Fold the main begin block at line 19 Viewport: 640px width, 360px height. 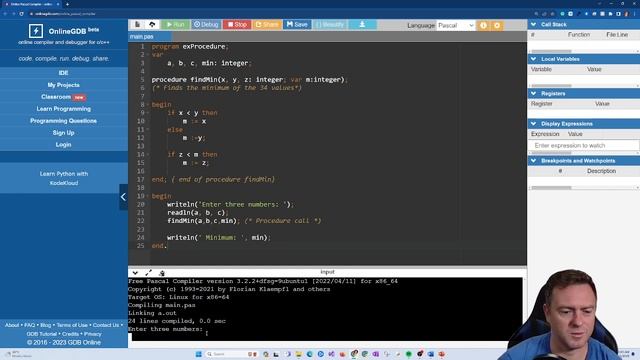(x=147, y=196)
